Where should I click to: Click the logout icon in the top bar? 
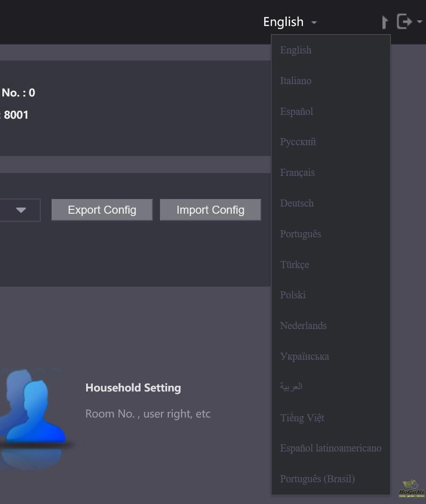404,21
